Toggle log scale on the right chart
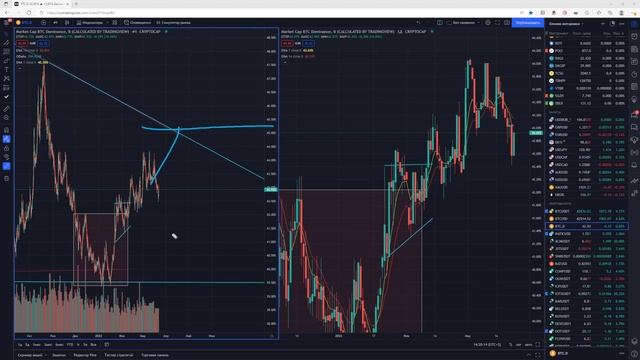The height and width of the screenshot is (360, 640). click(518, 345)
